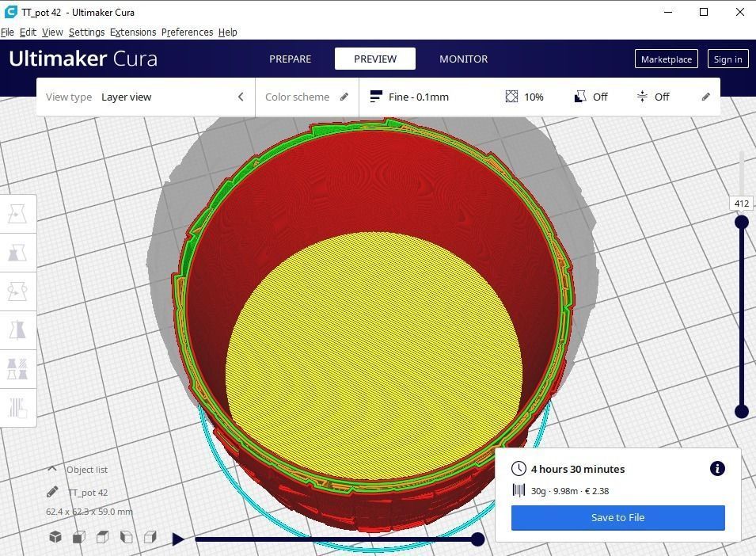This screenshot has width=756, height=556.
Task: Switch to the PREPARE stage
Action: pyautogui.click(x=291, y=59)
